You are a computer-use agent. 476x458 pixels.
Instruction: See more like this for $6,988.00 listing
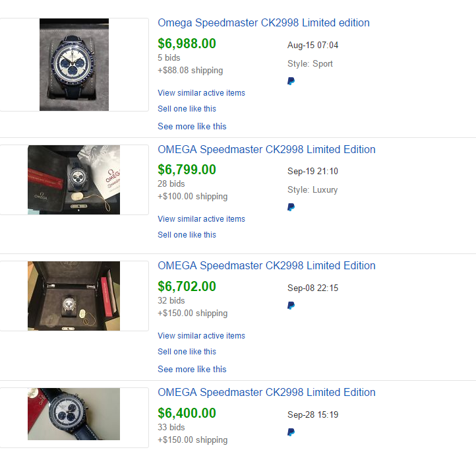(x=192, y=126)
